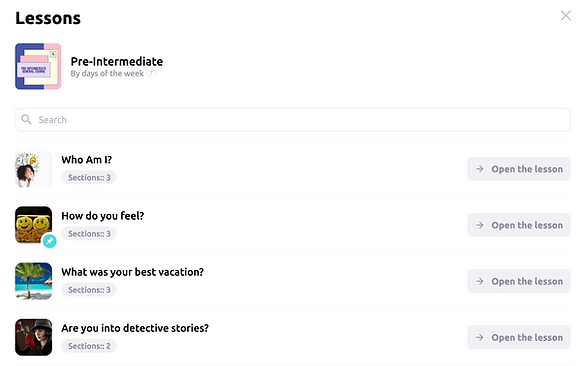
Task: Click the Who Am I? lesson thumbnail
Action: click(x=34, y=169)
